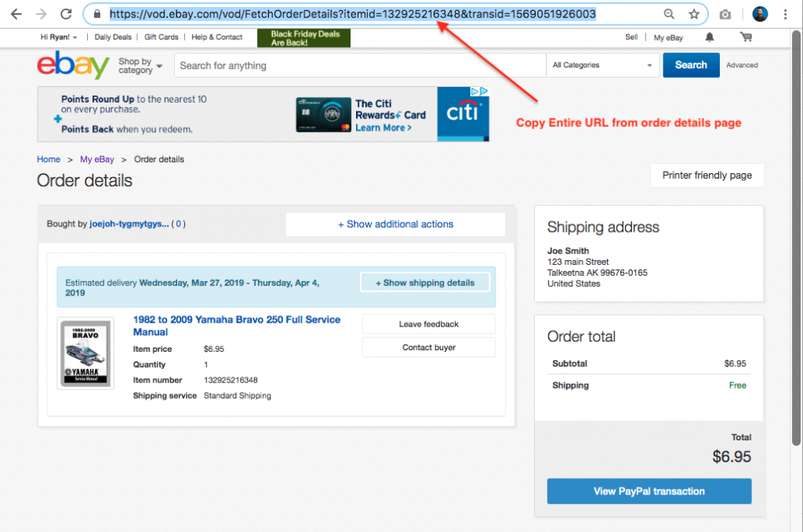Screen dimensions: 803x532
Task: Expand Show additional actions
Action: [395, 224]
